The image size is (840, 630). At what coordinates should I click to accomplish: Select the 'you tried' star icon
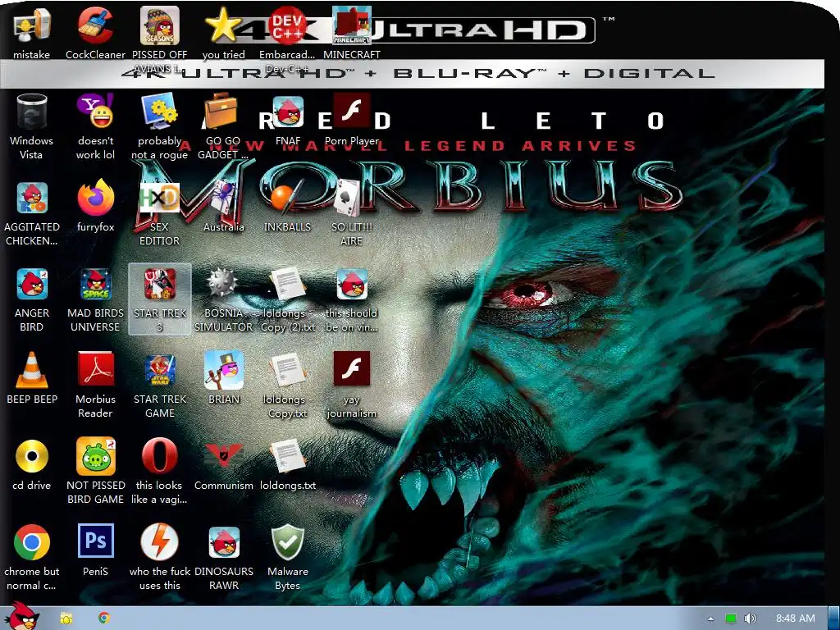tap(222, 25)
